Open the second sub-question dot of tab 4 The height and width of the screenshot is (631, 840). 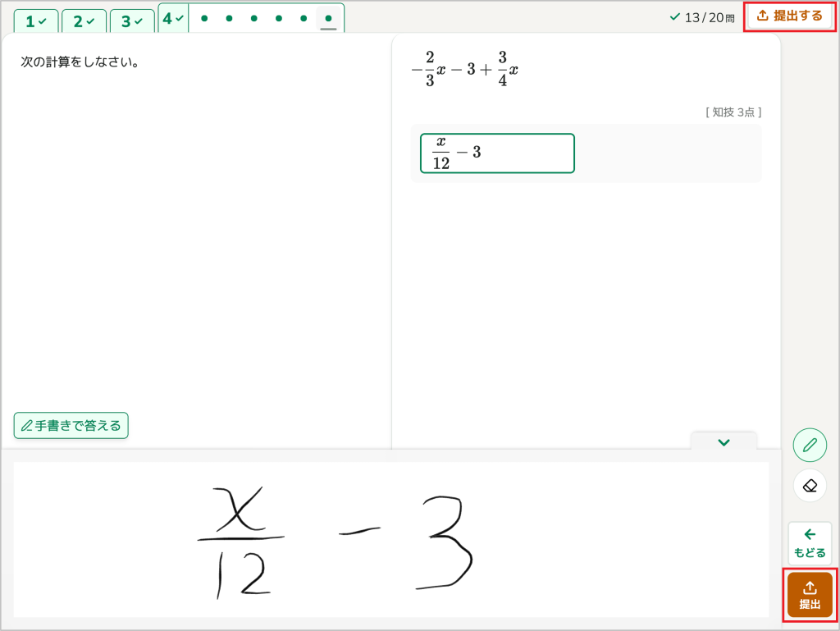click(230, 18)
